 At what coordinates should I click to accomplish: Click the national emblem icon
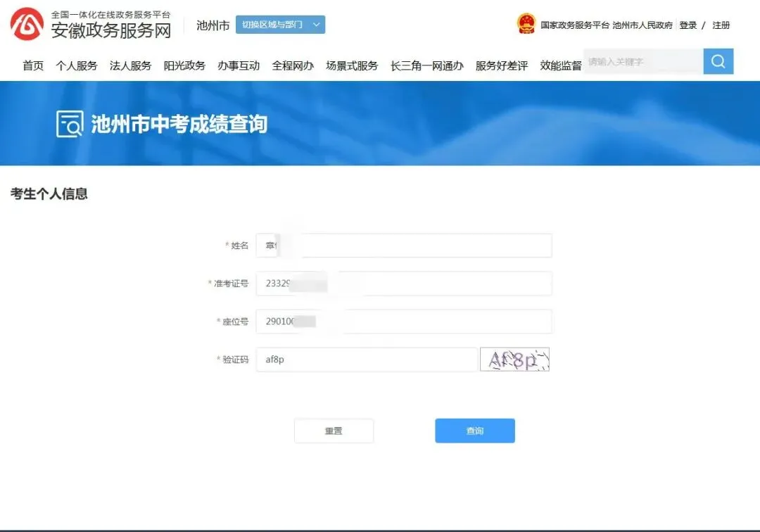point(526,24)
